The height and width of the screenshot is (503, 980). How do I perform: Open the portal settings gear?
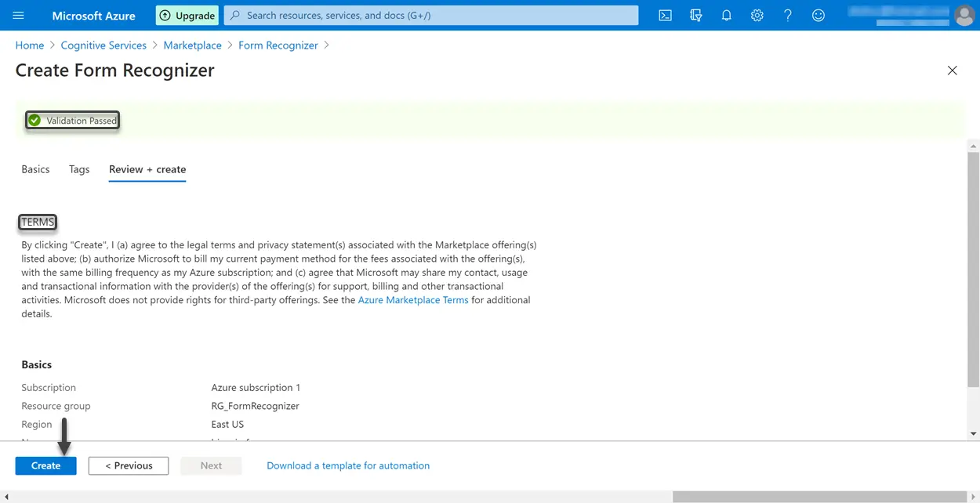click(x=757, y=15)
